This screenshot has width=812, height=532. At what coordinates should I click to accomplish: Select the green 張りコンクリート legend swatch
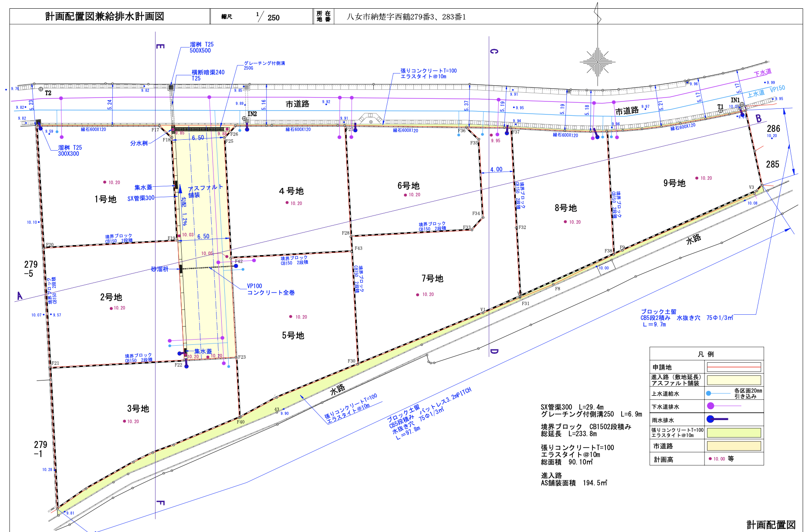734,433
